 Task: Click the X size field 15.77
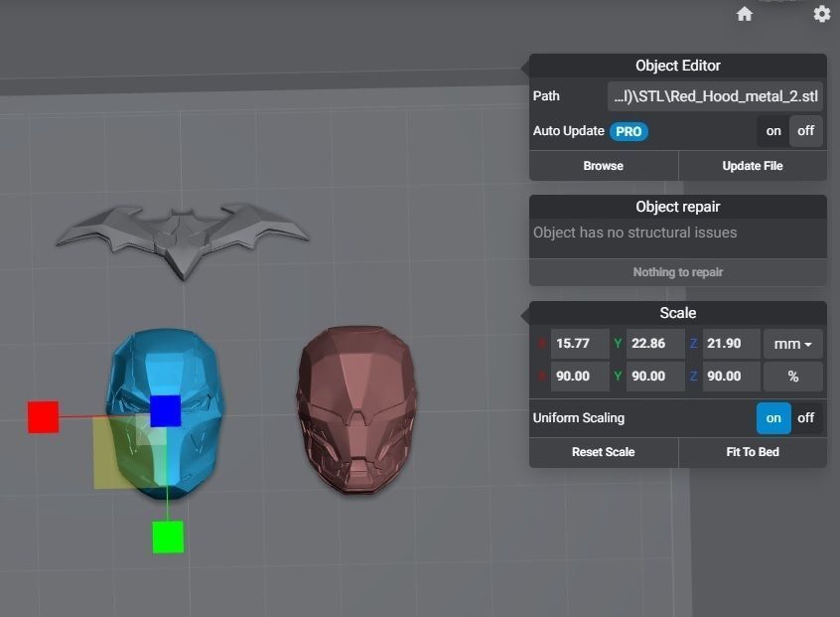(x=580, y=344)
